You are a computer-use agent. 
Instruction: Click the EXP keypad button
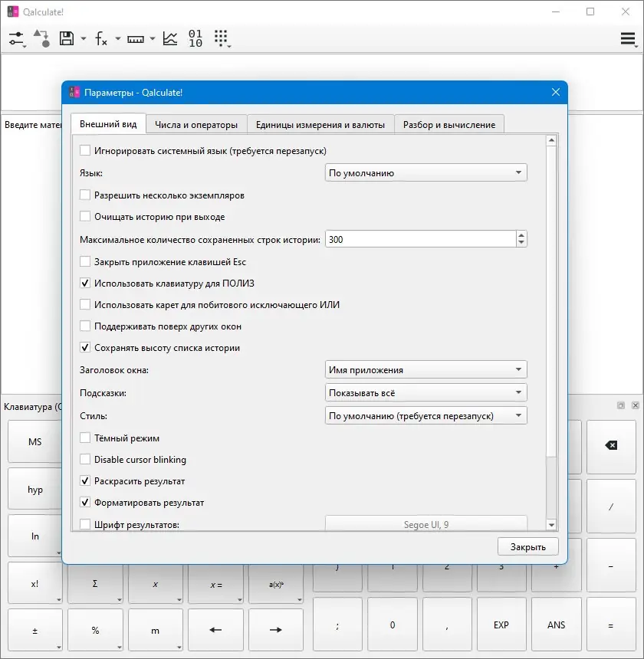[x=501, y=625]
